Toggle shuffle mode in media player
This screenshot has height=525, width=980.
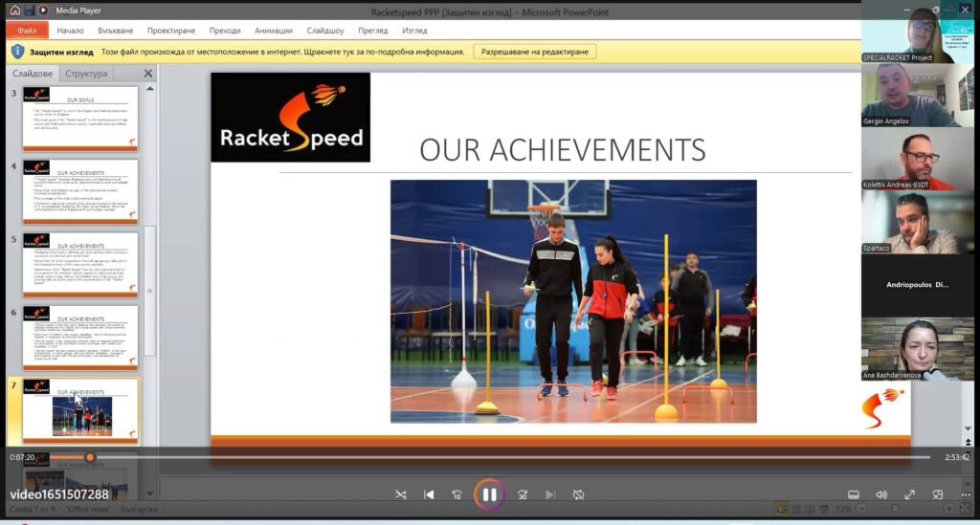[x=401, y=494]
